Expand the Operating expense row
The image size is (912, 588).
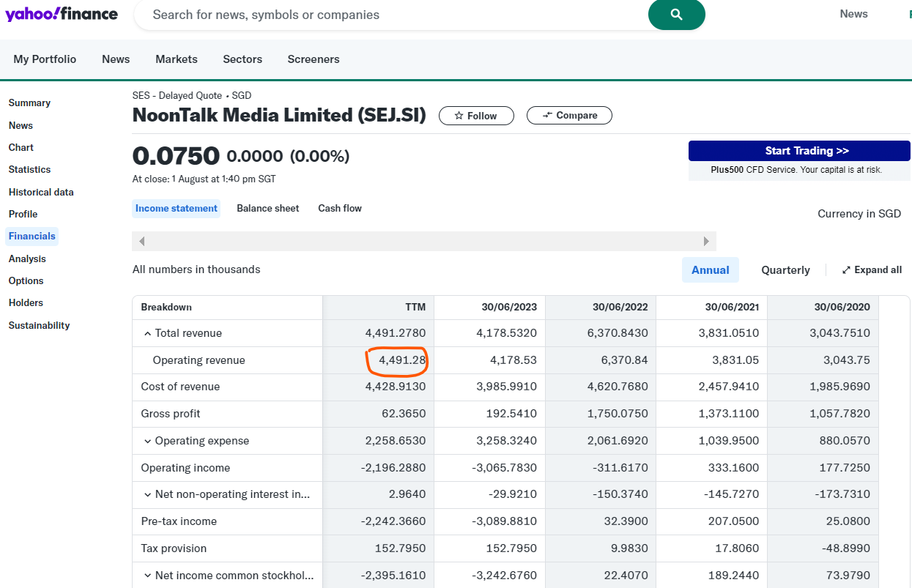pos(148,441)
